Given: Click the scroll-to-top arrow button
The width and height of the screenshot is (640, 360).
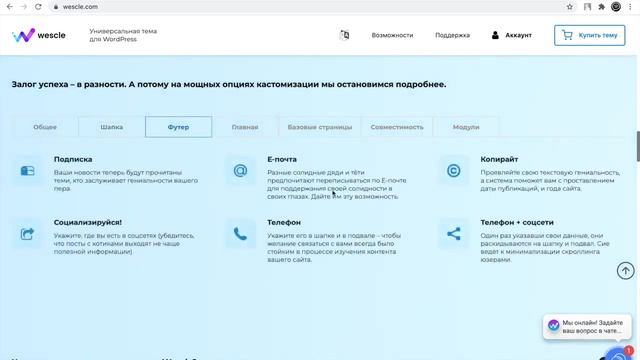Looking at the screenshot, I should pyautogui.click(x=625, y=271).
